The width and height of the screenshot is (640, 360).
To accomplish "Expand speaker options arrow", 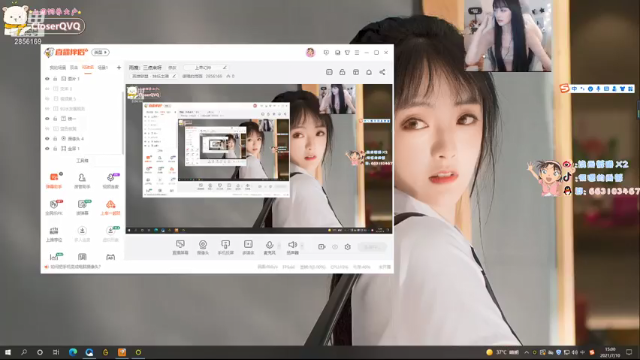I will tap(302, 246).
